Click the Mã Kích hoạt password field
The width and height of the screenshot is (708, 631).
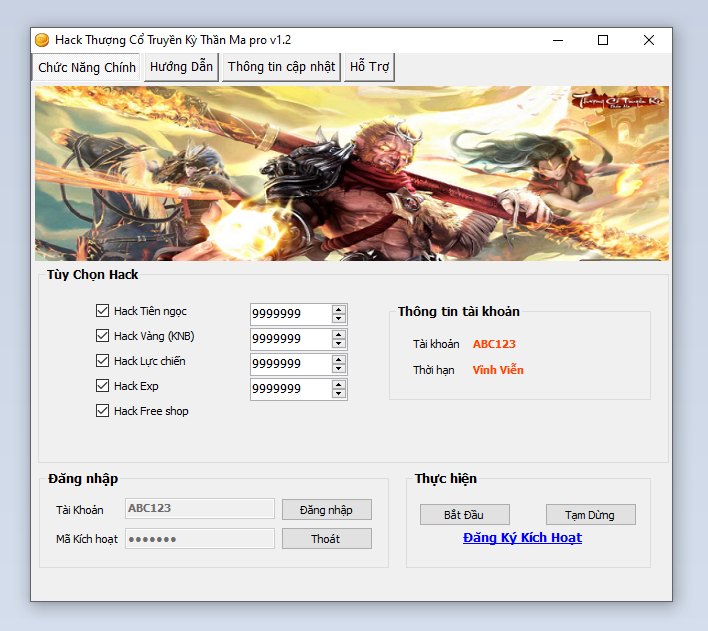pos(200,539)
